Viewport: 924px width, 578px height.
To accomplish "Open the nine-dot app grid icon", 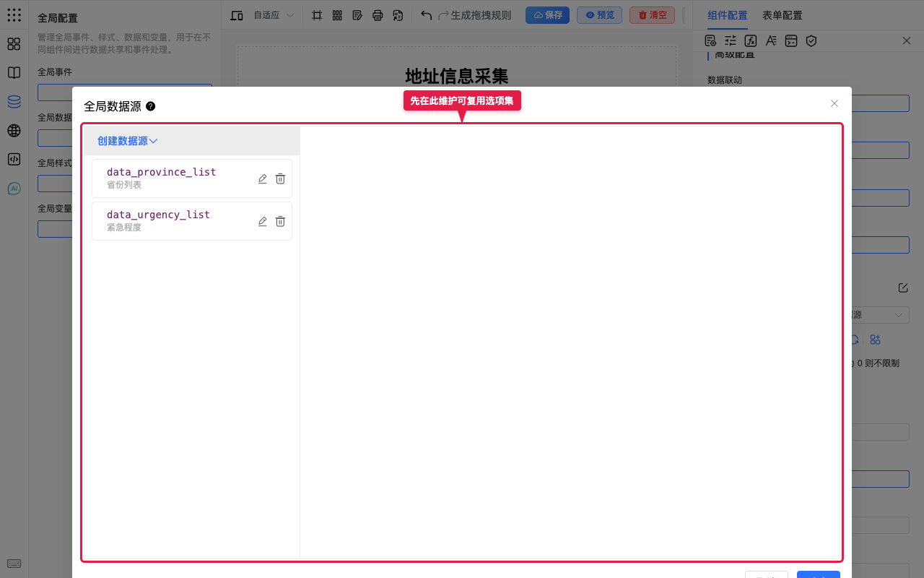I will [14, 14].
